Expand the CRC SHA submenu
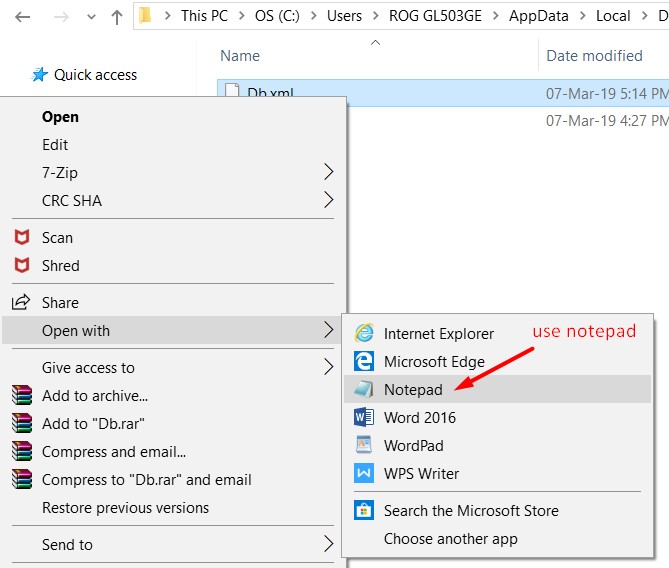The width and height of the screenshot is (669, 568). coord(72,200)
